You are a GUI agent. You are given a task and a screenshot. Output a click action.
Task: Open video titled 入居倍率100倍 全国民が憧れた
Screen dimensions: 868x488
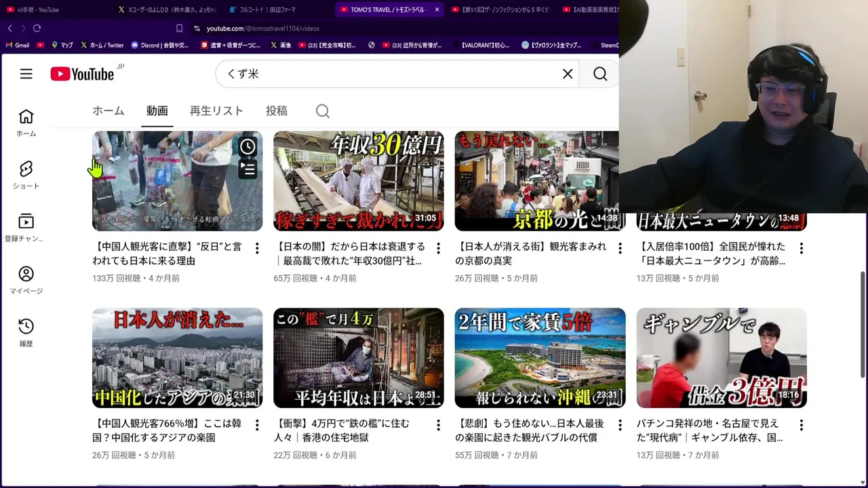coord(711,253)
